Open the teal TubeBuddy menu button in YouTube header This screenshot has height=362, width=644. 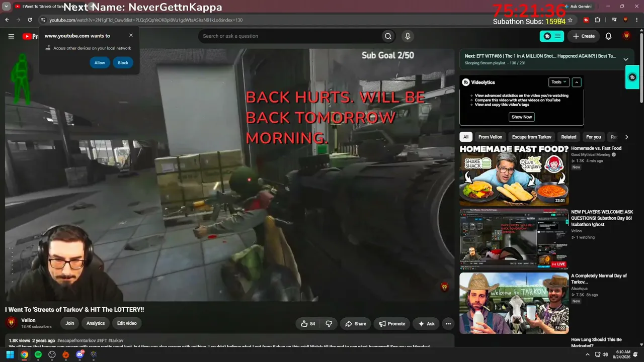pos(552,36)
